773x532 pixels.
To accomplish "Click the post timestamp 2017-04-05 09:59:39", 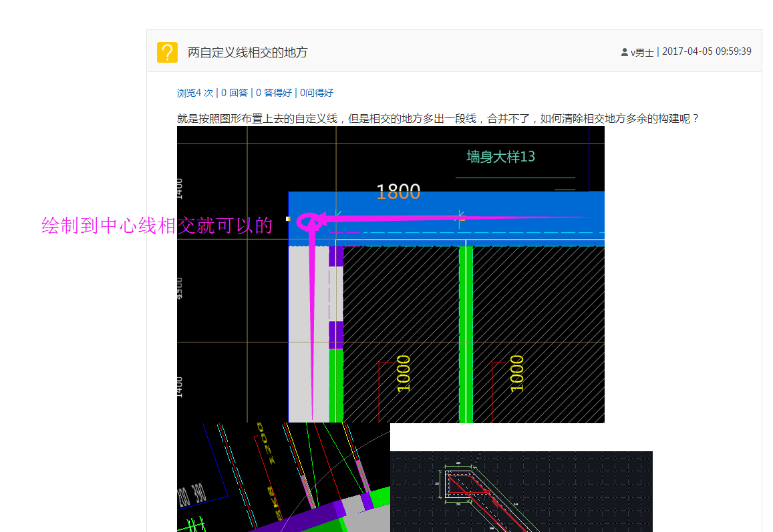I will coord(706,51).
